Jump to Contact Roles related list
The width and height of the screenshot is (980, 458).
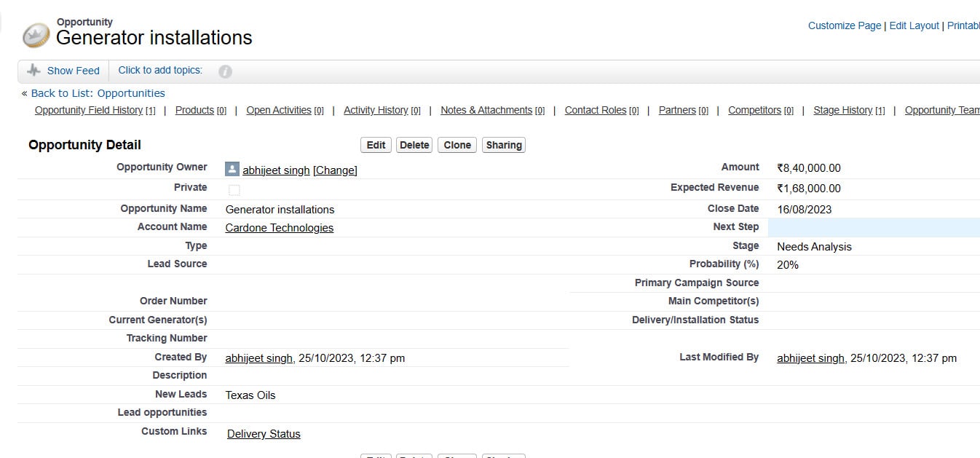[x=596, y=110]
